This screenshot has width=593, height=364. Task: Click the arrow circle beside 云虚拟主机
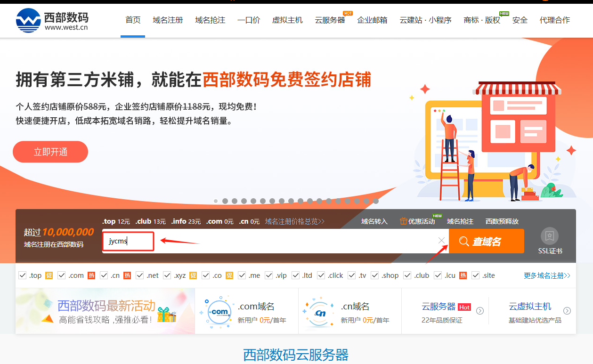coord(567,311)
